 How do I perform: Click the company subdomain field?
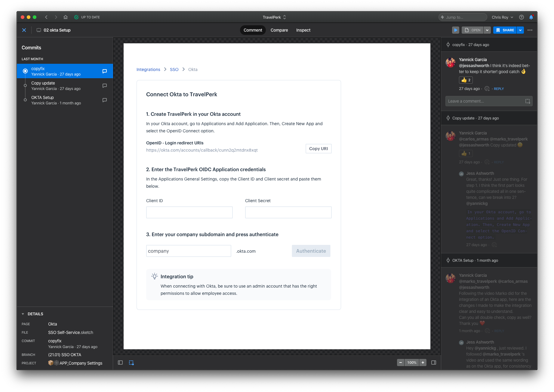click(189, 251)
